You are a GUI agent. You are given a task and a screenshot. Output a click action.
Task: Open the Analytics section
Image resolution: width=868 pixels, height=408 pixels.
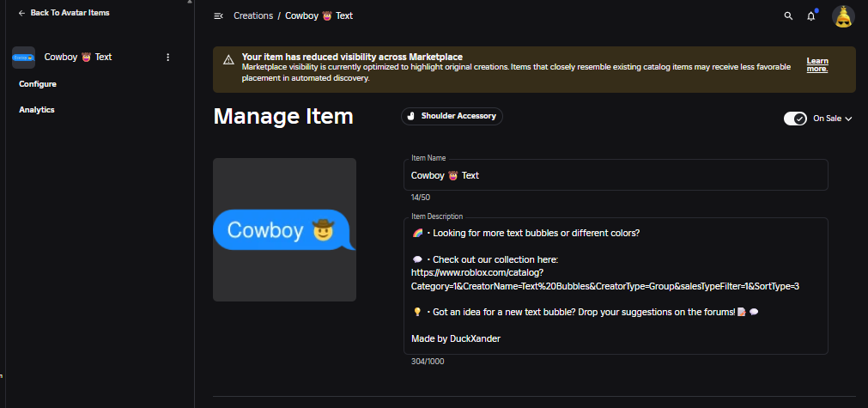pyautogui.click(x=37, y=110)
